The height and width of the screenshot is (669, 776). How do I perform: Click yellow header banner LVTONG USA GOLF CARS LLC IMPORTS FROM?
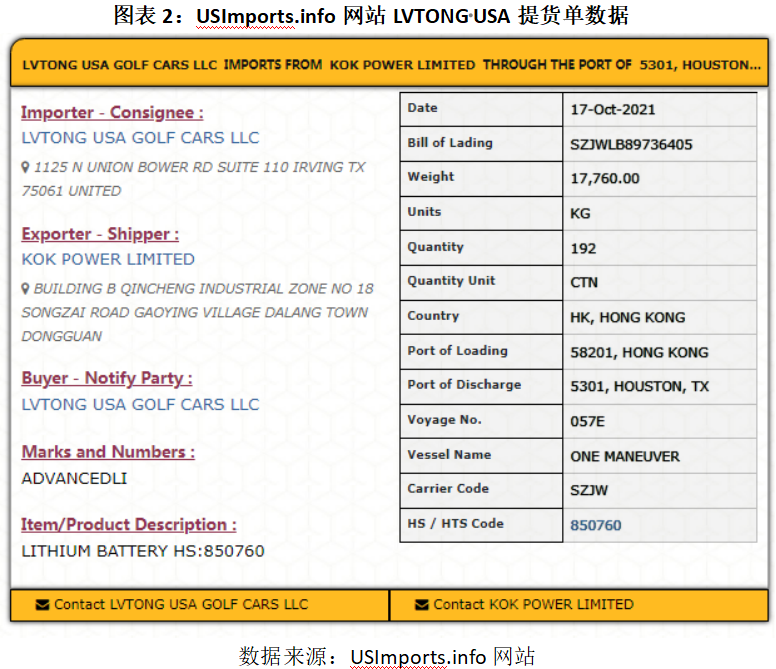click(389, 65)
